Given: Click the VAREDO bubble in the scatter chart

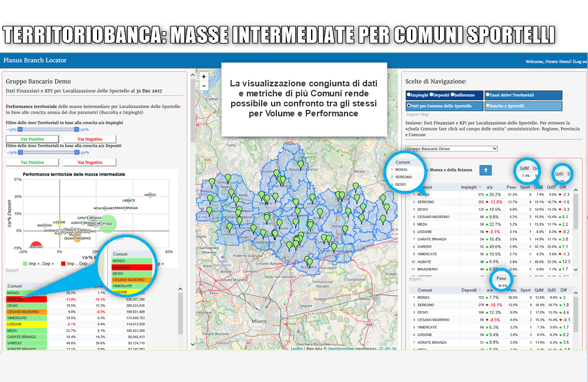Looking at the screenshot, I should pos(150,195).
